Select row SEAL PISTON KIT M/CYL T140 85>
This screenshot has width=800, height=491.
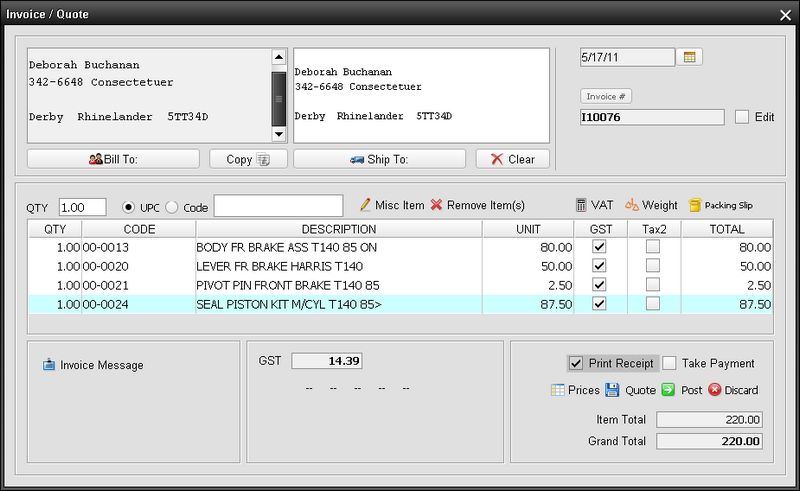(x=401, y=304)
